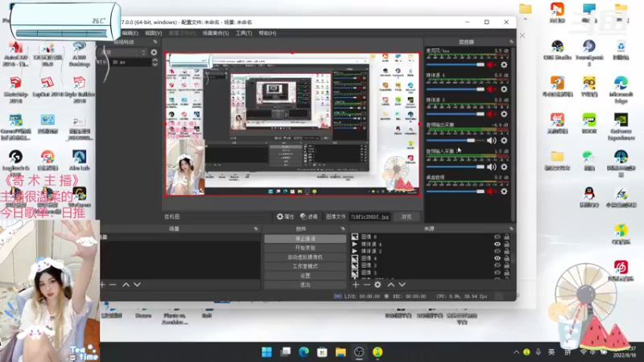Toggle visibility of source 媒体源 3
The height and width of the screenshot is (362, 644).
point(497,251)
